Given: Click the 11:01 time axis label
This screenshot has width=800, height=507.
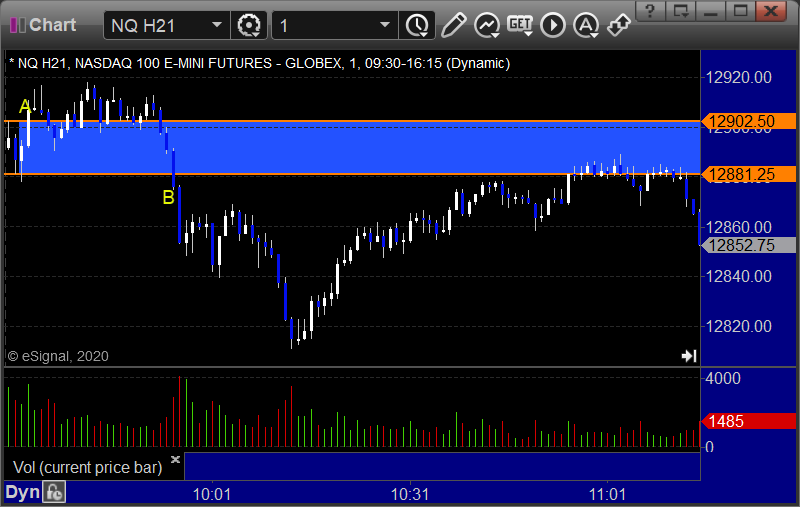Looking at the screenshot, I should (607, 494).
